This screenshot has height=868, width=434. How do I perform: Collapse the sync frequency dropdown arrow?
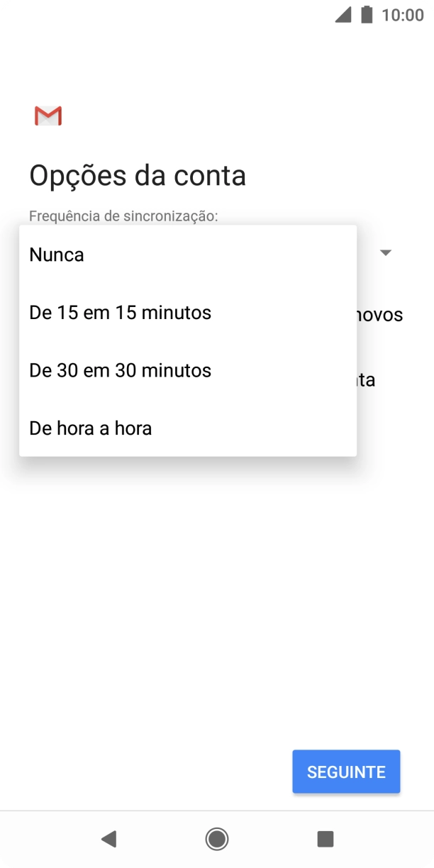point(385,252)
